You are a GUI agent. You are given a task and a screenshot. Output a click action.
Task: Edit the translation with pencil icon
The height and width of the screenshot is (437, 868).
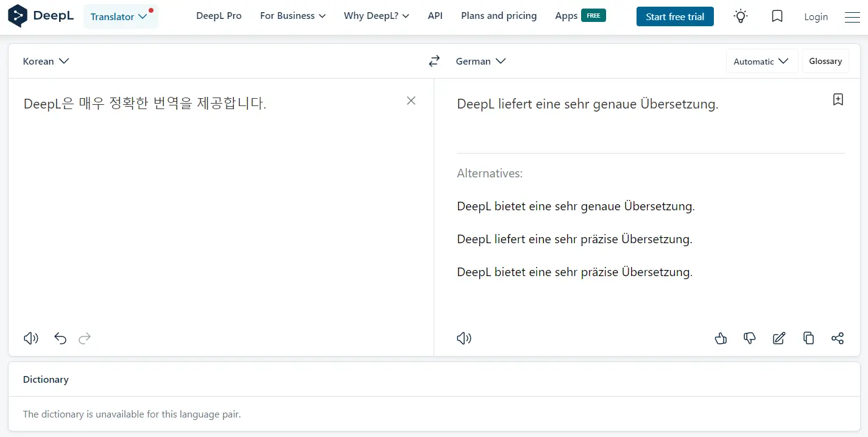coord(779,338)
